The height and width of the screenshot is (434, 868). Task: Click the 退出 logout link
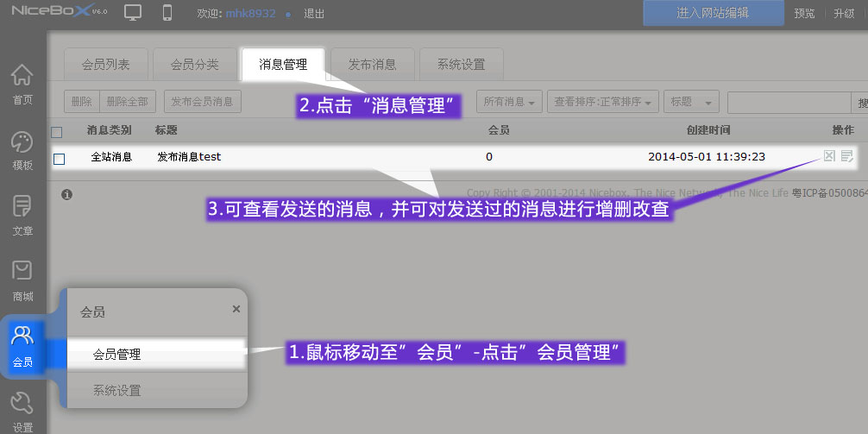(x=314, y=14)
